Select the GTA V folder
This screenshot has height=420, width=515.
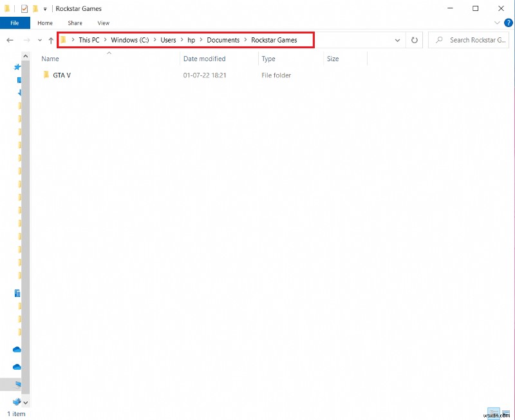tap(62, 75)
